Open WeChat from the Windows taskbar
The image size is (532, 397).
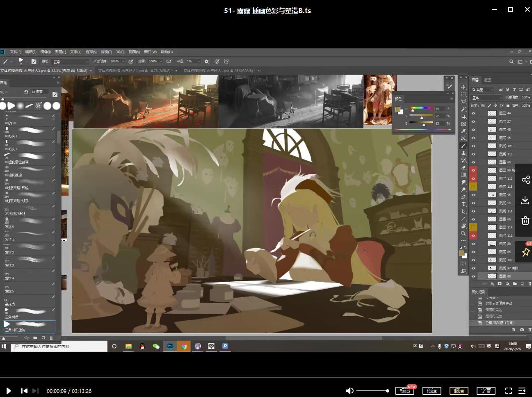click(156, 347)
